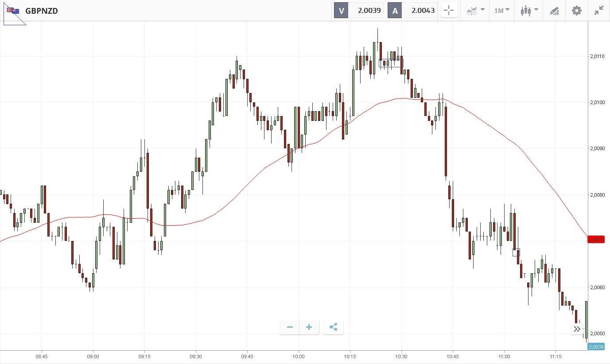The width and height of the screenshot is (610, 364).
Task: Click the red moving average price label
Action: click(x=596, y=240)
